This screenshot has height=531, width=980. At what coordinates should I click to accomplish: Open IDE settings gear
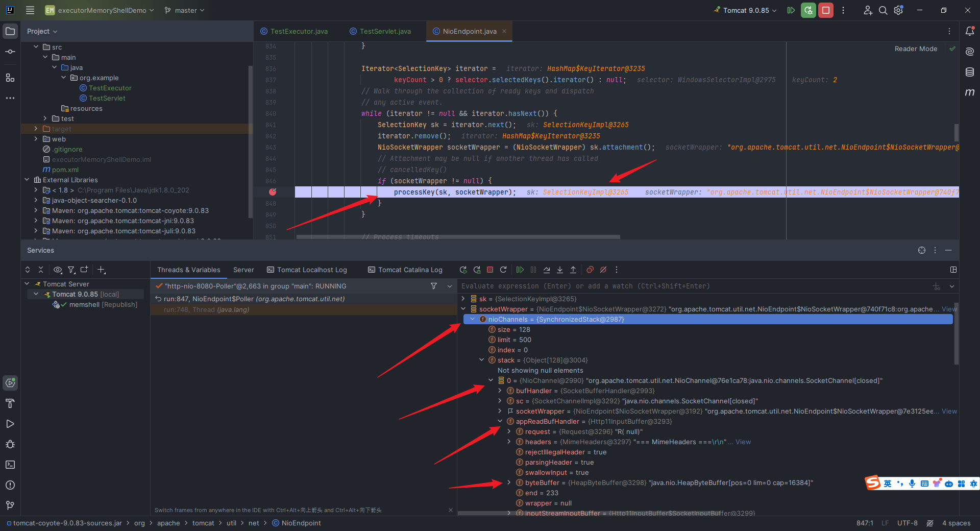point(899,10)
